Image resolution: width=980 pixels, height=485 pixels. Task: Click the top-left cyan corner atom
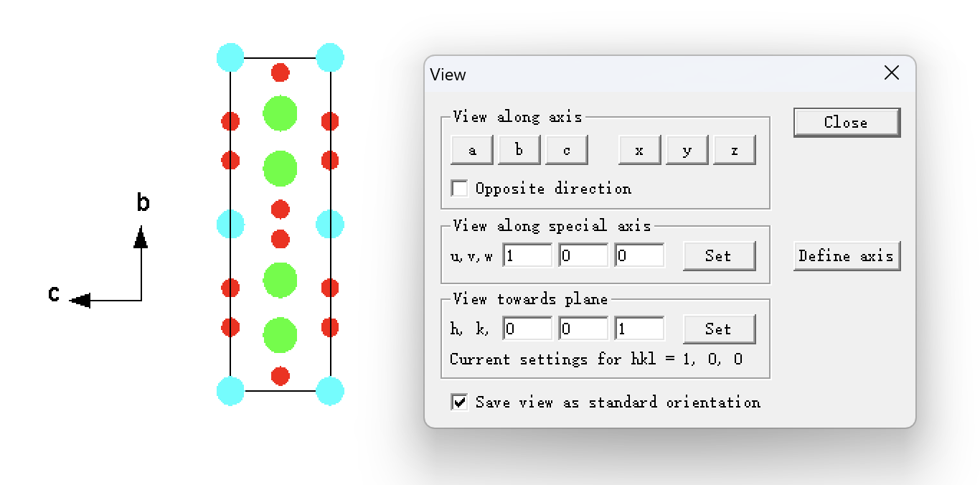[230, 57]
